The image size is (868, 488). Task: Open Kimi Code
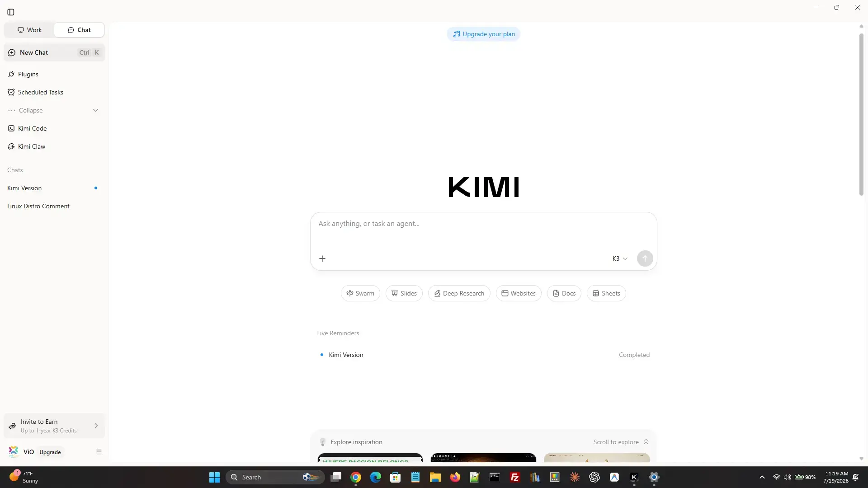[54, 128]
